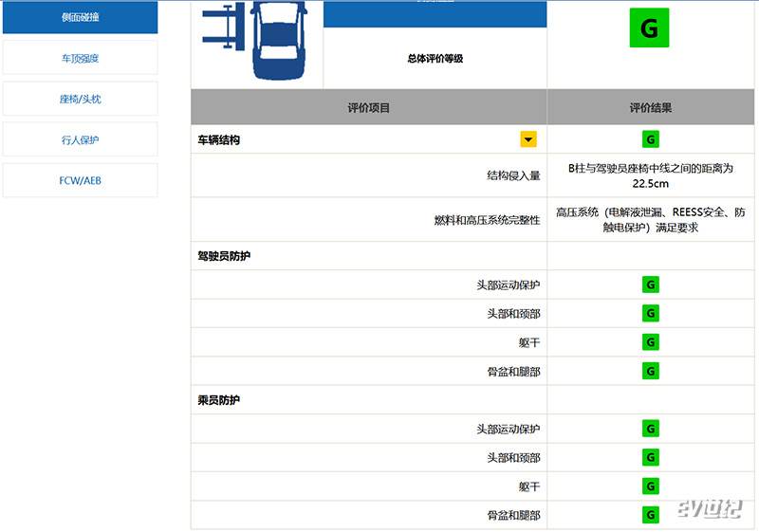The width and height of the screenshot is (759, 532).
Task: Click the 车辆结构 G rating icon
Action: pyautogui.click(x=651, y=139)
